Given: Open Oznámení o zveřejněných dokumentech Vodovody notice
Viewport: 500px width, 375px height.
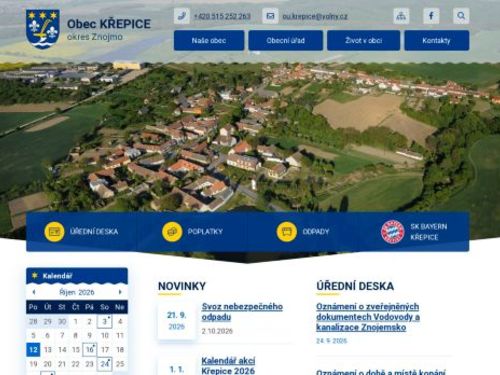Looking at the screenshot, I should (x=368, y=317).
